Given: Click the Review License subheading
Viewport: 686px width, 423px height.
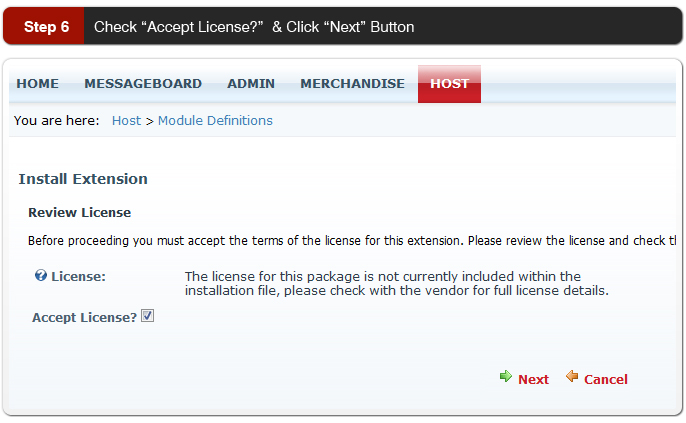Looking at the screenshot, I should pos(80,213).
